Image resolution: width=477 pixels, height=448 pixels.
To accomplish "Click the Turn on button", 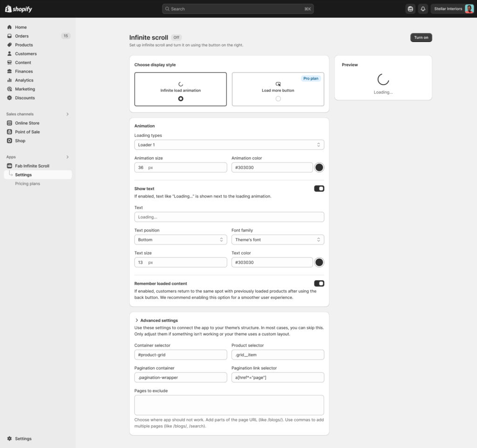I will tap(421, 37).
